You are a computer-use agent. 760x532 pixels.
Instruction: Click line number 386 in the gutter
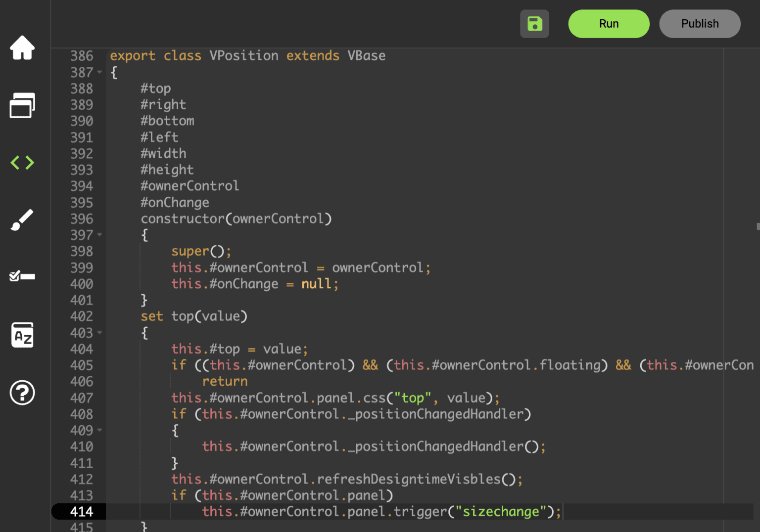(x=82, y=56)
